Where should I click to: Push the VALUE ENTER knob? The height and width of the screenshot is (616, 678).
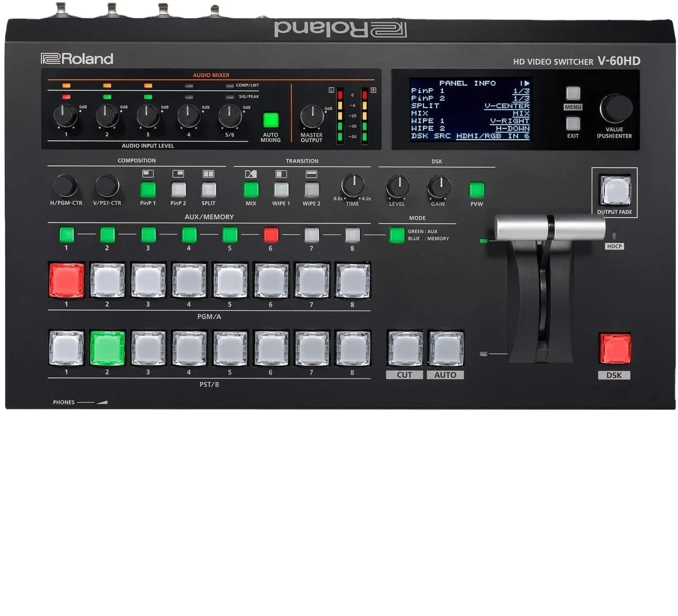tap(616, 109)
